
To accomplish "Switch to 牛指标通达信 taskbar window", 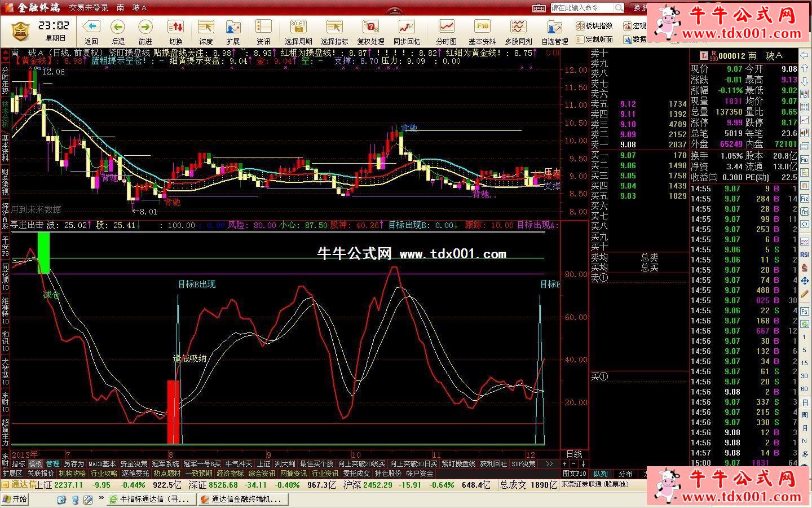I will point(151,499).
